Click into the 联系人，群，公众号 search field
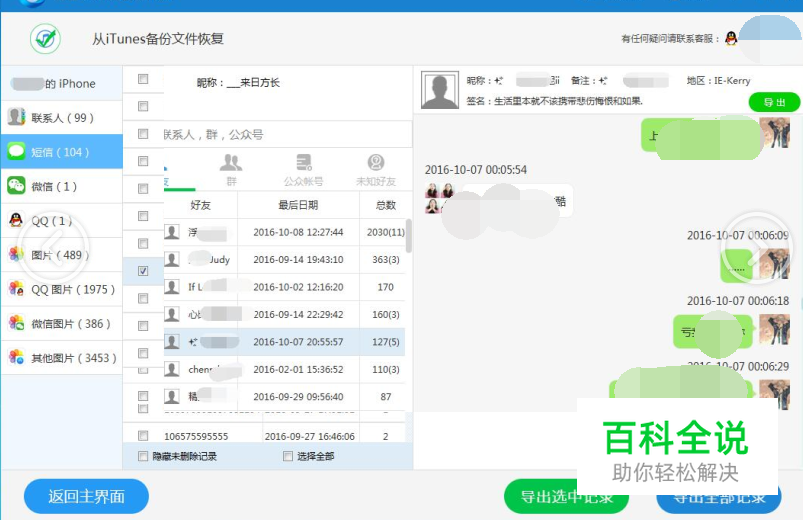The height and width of the screenshot is (520, 803). (287, 134)
